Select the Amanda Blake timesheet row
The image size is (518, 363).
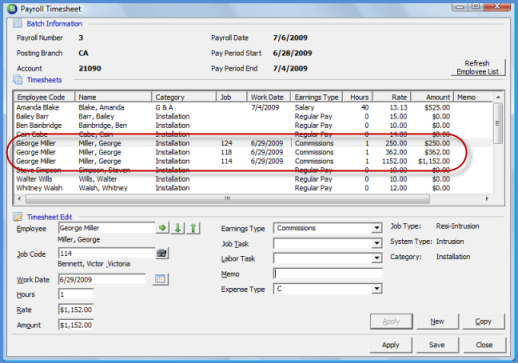point(253,107)
